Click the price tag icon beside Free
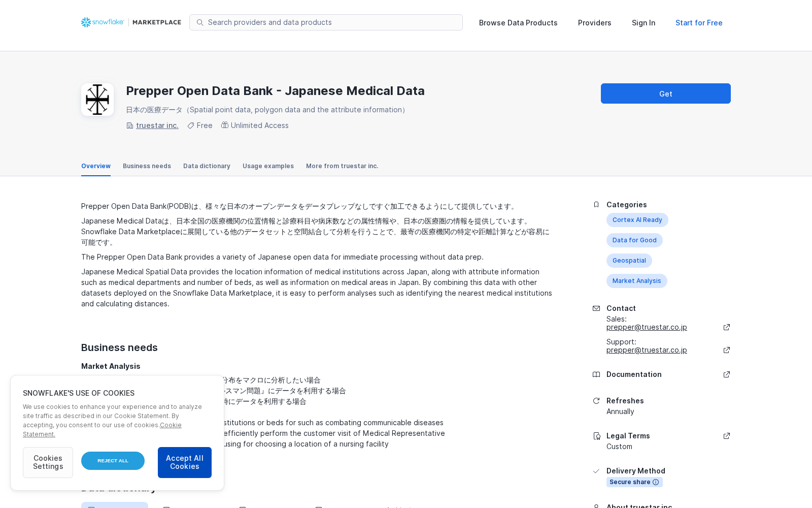 (x=191, y=125)
